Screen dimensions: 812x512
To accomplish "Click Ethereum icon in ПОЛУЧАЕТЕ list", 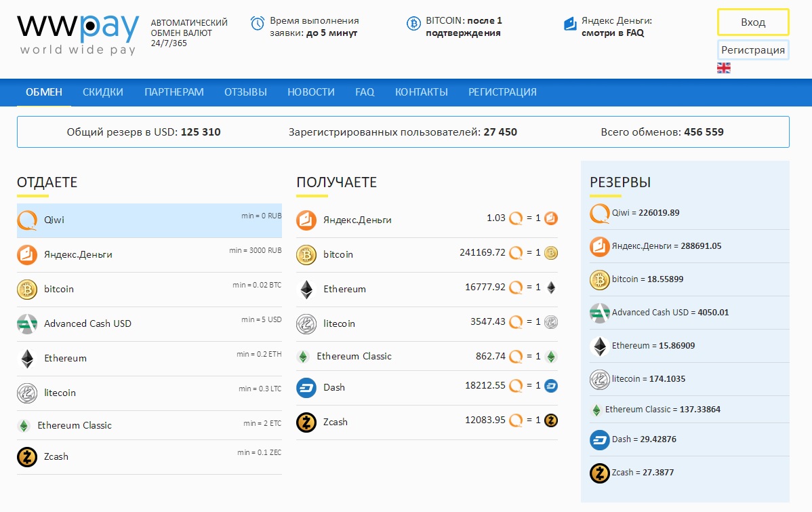I will click(x=306, y=290).
